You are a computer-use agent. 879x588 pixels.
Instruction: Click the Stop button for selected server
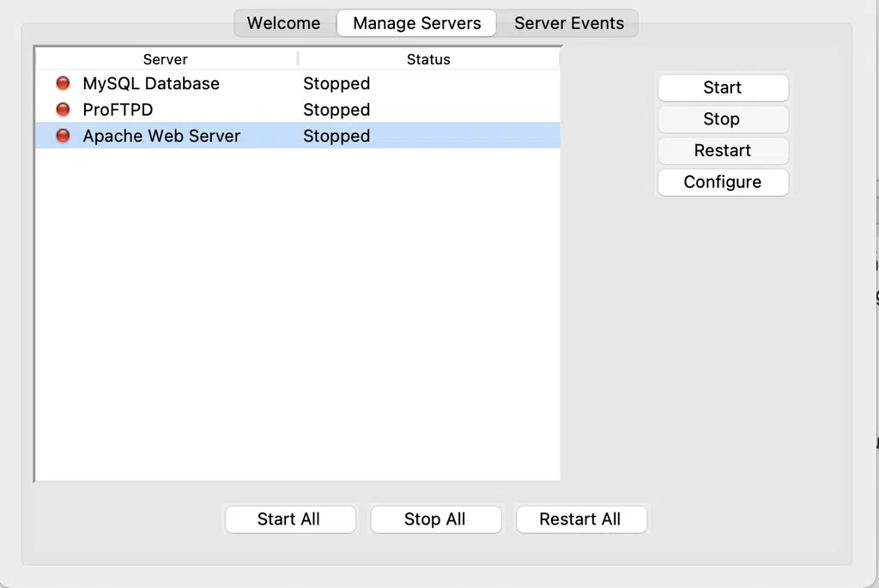(x=723, y=118)
